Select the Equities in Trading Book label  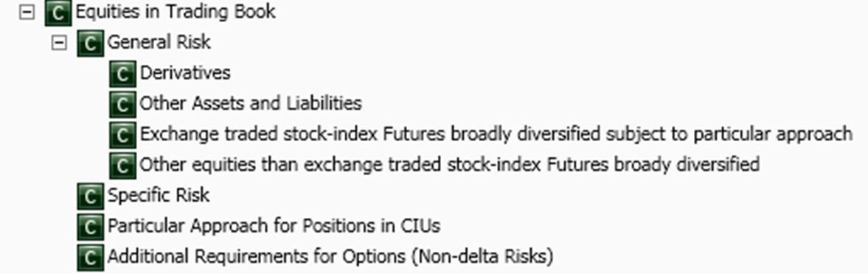[x=176, y=12]
